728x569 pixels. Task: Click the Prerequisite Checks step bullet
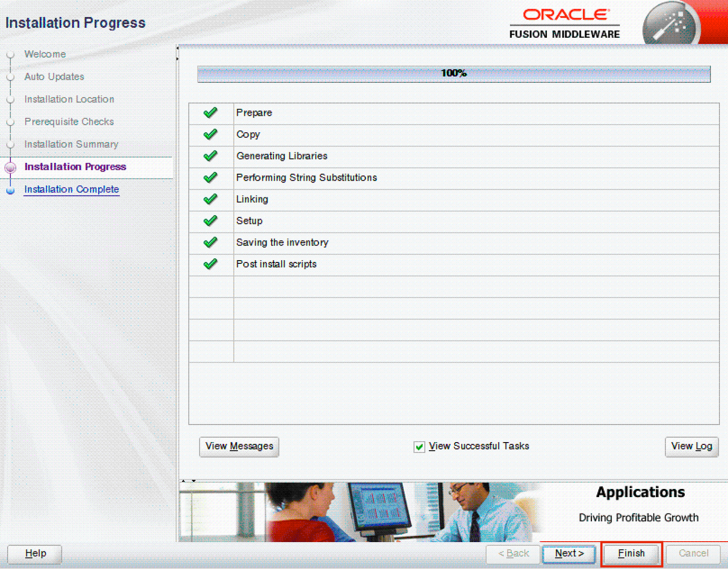pos(10,122)
